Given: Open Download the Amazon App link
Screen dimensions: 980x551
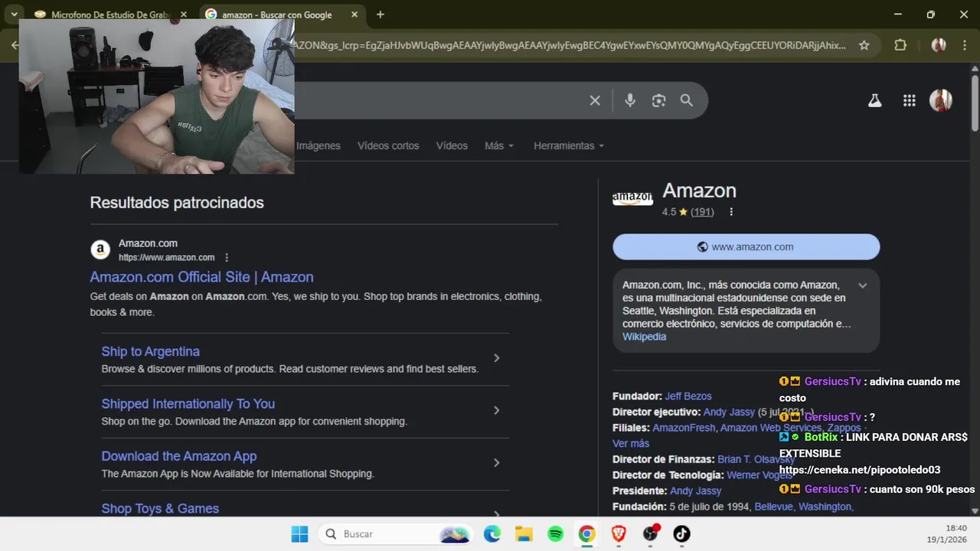Looking at the screenshot, I should click(178, 456).
